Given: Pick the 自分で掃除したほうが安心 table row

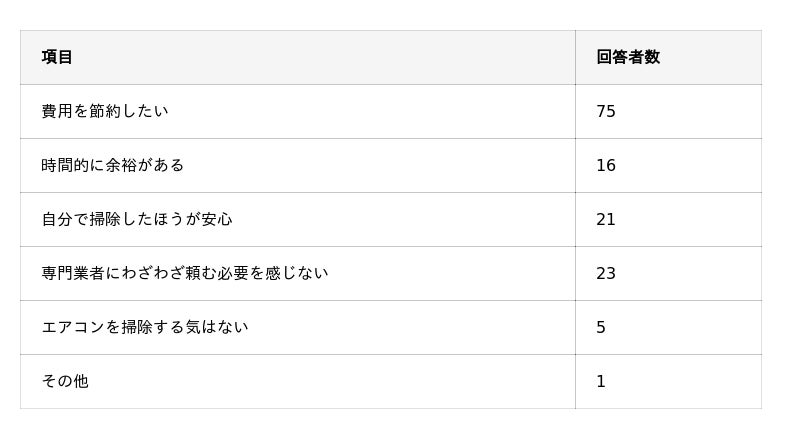Looking at the screenshot, I should tap(390, 219).
